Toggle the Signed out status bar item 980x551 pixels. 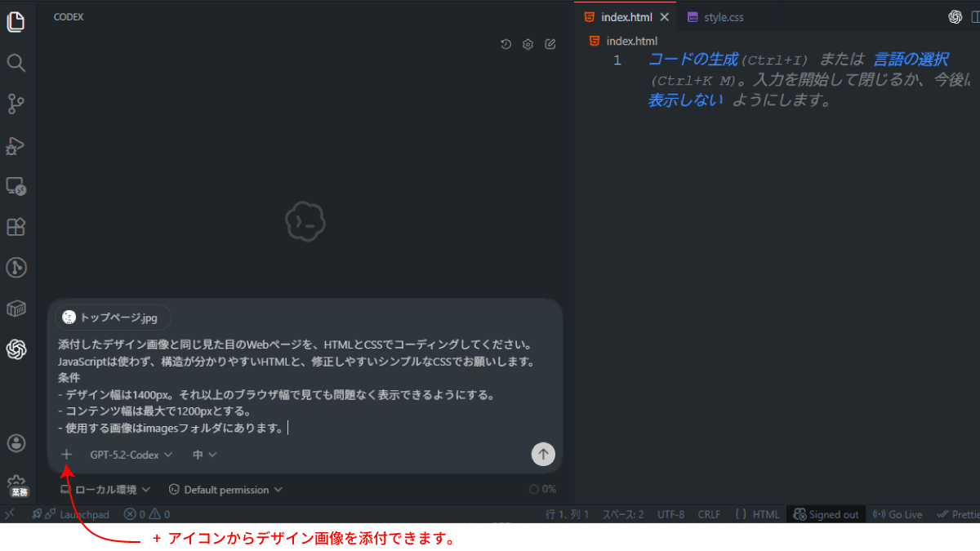[x=826, y=514]
